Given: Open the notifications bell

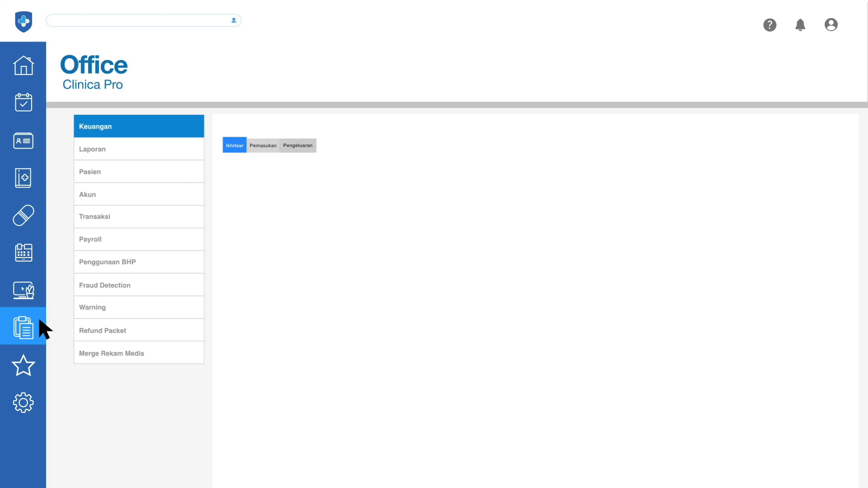Looking at the screenshot, I should click(x=800, y=25).
